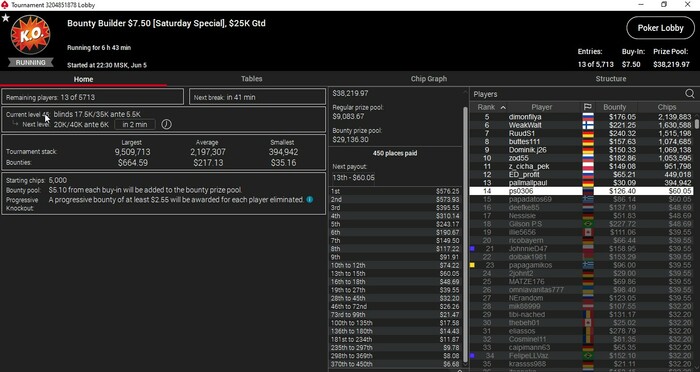Click the country flag for illie5656
The height and width of the screenshot is (372, 700).
point(588,232)
